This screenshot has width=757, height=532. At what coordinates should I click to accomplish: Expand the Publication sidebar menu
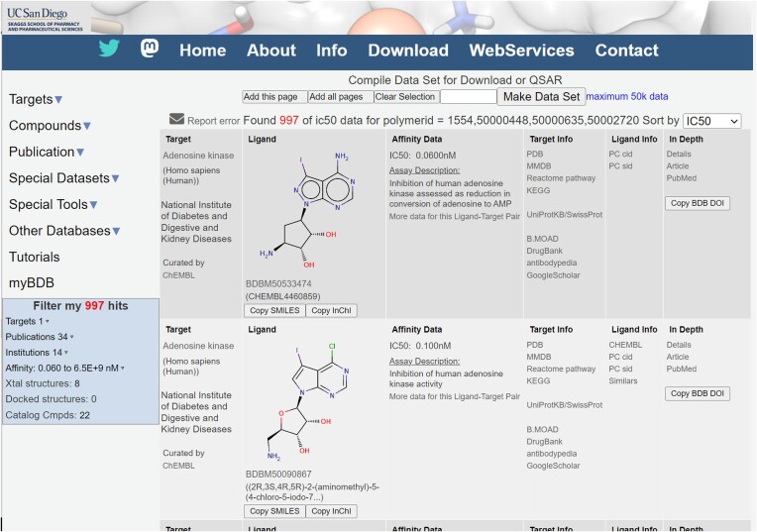[47, 152]
